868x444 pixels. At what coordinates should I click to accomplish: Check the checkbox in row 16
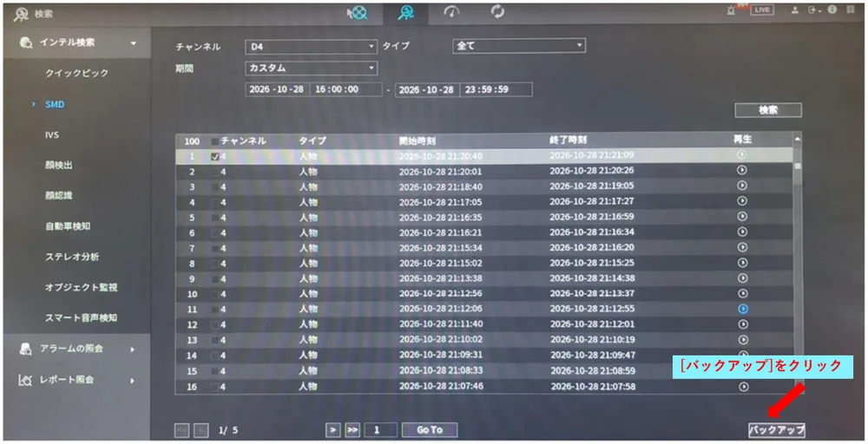214,387
